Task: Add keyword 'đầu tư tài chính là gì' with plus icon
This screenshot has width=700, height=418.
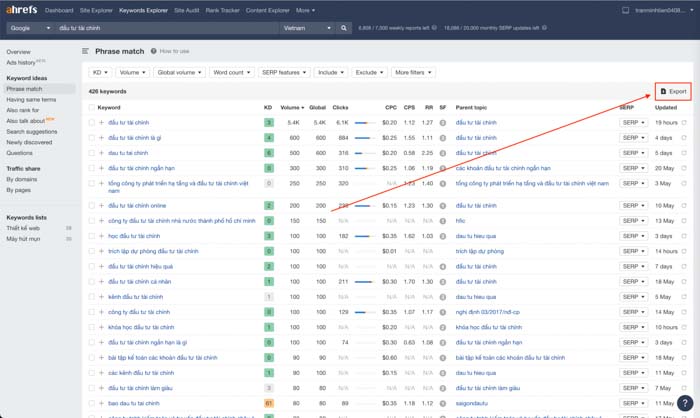Action: pyautogui.click(x=101, y=138)
